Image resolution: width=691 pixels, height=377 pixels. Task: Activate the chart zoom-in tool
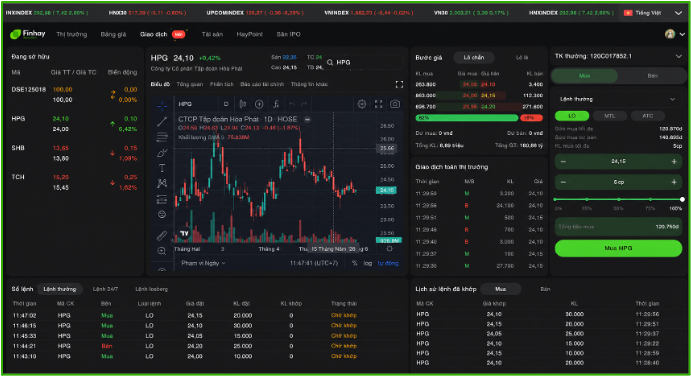point(162,251)
